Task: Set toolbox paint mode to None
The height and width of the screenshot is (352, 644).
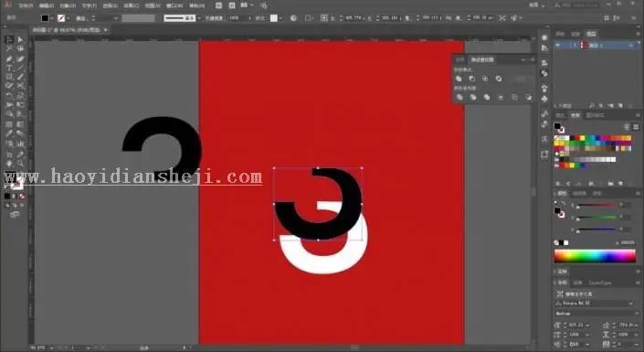Action: point(21,197)
